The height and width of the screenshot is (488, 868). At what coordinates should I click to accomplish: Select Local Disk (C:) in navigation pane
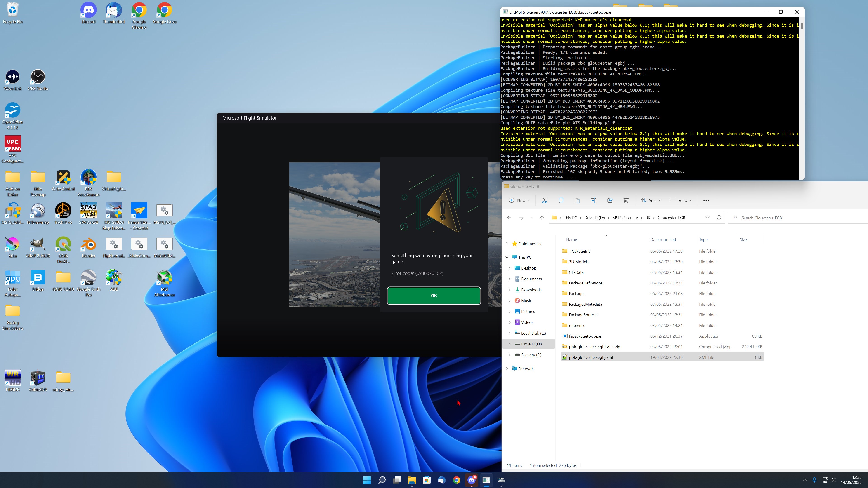click(x=533, y=333)
